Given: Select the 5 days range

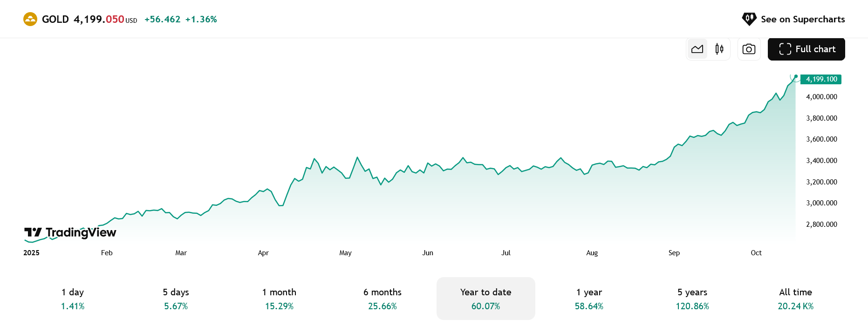Looking at the screenshot, I should 176,299.
